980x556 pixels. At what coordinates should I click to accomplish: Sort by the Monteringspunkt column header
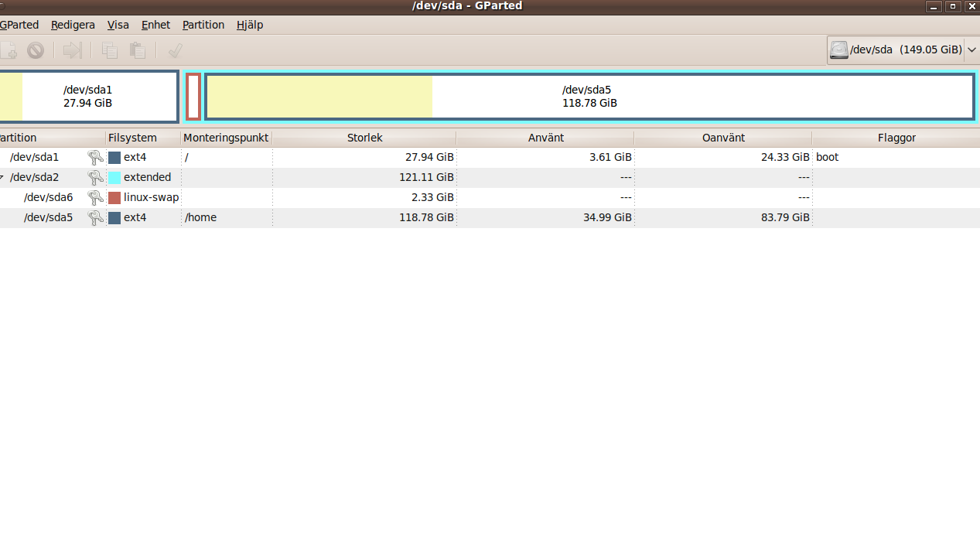click(x=226, y=138)
